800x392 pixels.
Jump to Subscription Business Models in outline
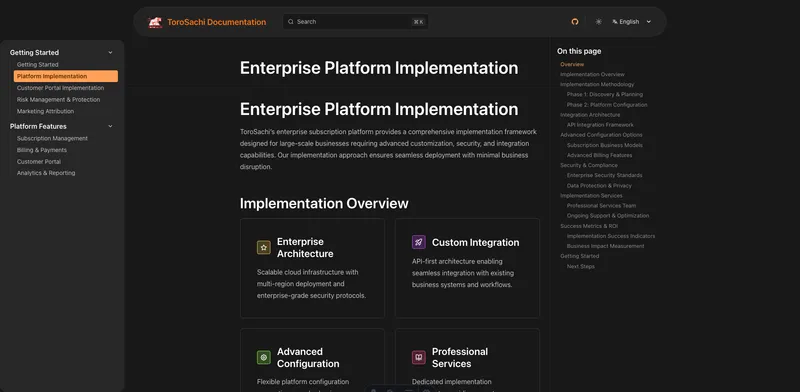point(605,145)
